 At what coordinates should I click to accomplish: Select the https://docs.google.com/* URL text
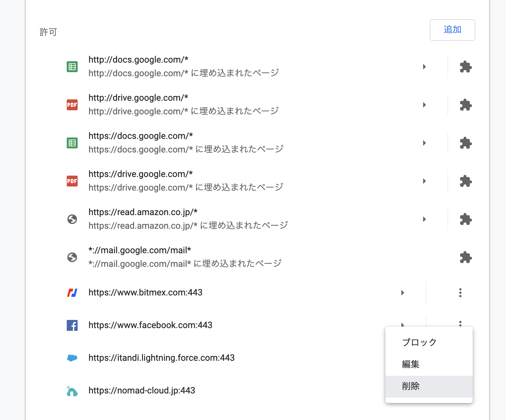pyautogui.click(x=141, y=136)
